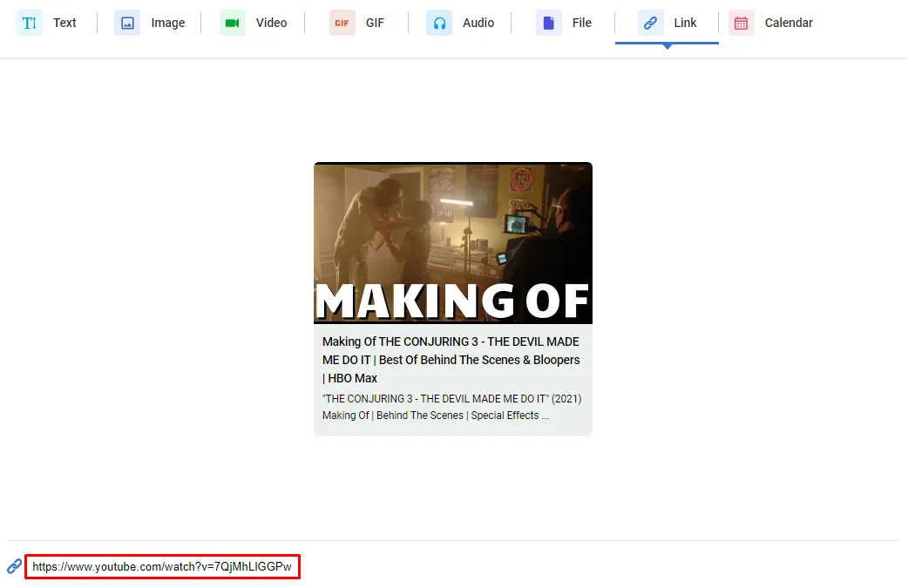Click the Image picture icon
The image size is (908, 588).
coord(127,24)
